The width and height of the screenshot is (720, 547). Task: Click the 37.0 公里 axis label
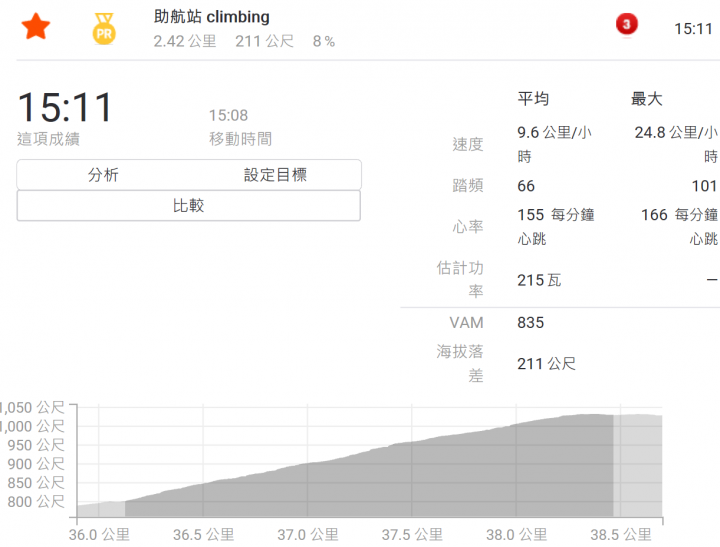tap(308, 535)
